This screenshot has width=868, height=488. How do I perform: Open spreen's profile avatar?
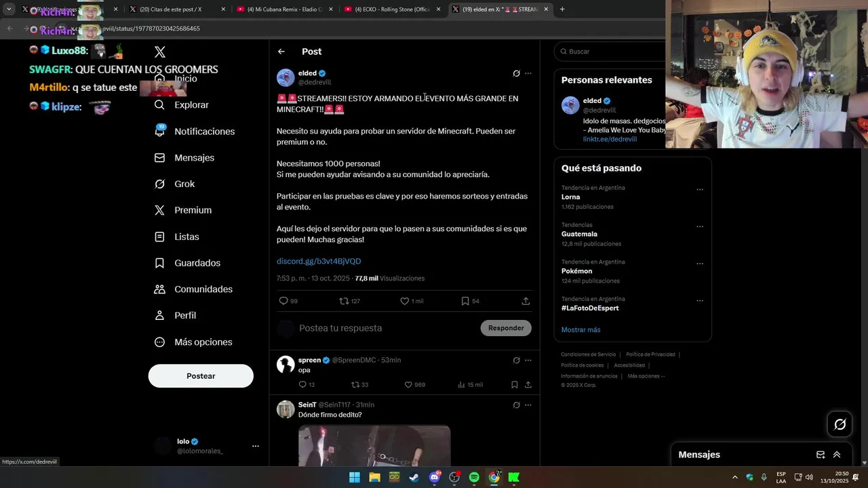point(285,365)
